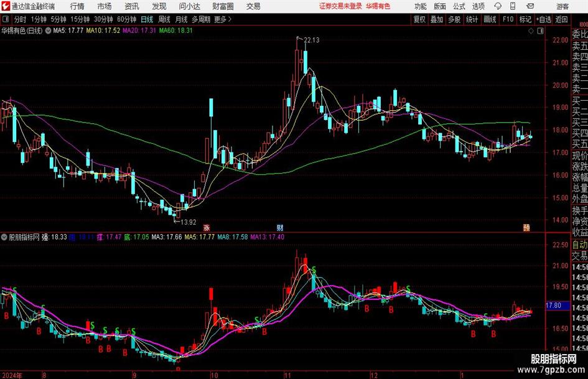The image size is (588, 379).
Task: Click the 撑: 17.47 indicator value
Action: (109, 237)
